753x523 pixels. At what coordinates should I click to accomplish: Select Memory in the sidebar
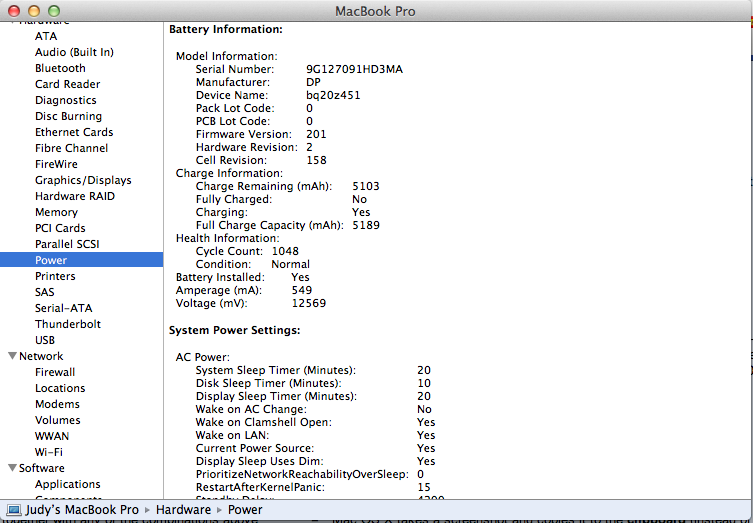coord(56,212)
